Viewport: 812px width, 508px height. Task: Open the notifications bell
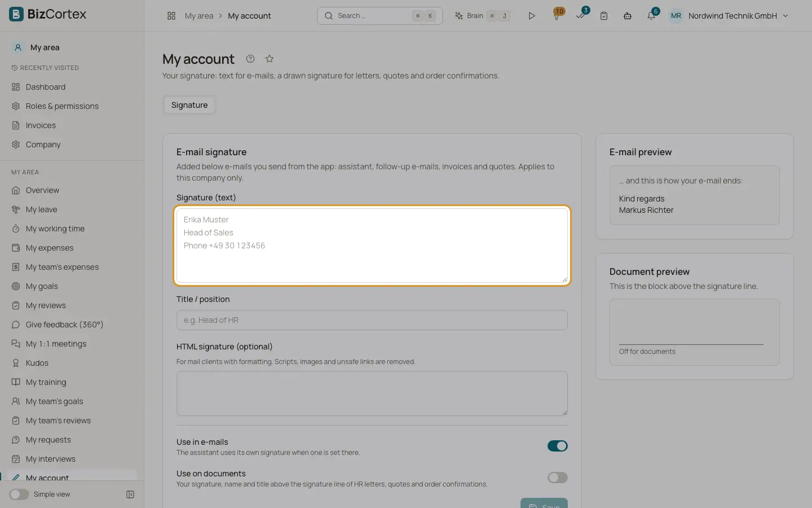tap(651, 16)
